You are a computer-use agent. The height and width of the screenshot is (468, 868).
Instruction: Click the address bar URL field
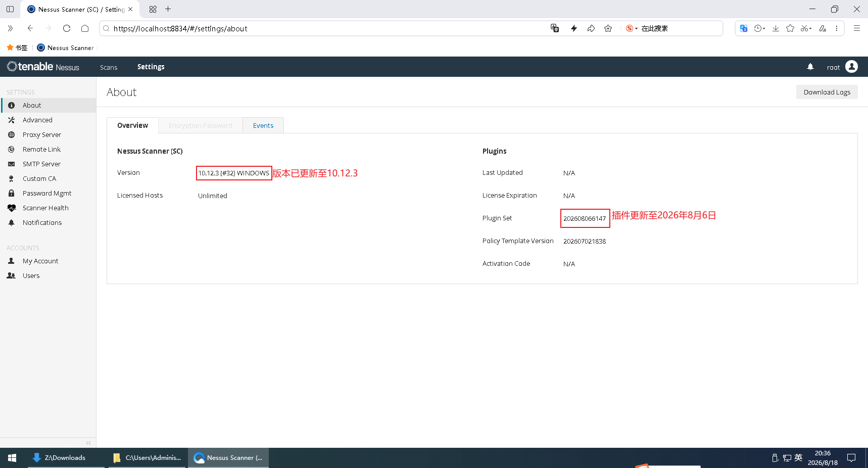pos(323,28)
